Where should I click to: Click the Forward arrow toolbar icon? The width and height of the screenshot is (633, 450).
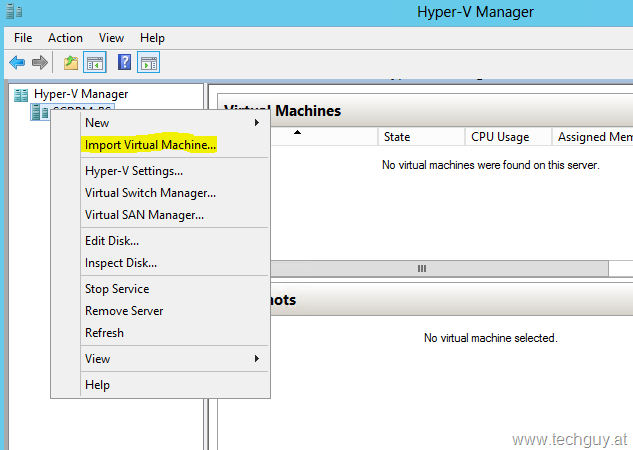[40, 63]
